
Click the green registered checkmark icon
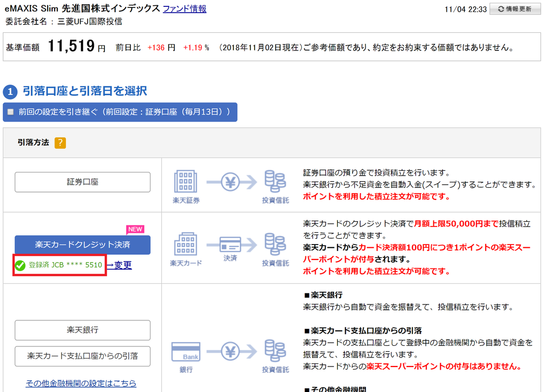pos(20,265)
